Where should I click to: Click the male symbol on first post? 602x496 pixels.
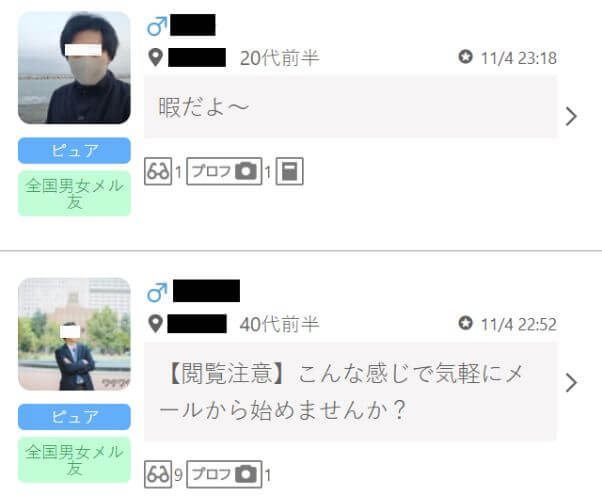tap(157, 26)
